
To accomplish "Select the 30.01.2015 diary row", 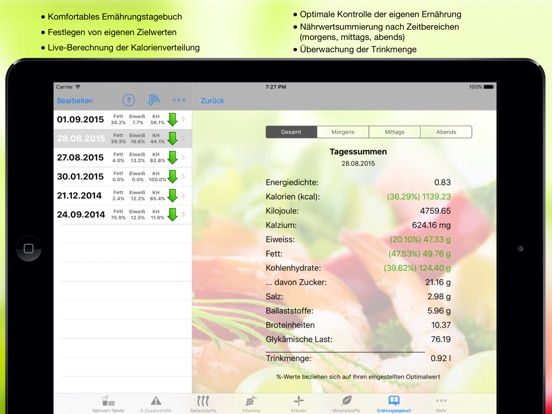I will [x=123, y=177].
